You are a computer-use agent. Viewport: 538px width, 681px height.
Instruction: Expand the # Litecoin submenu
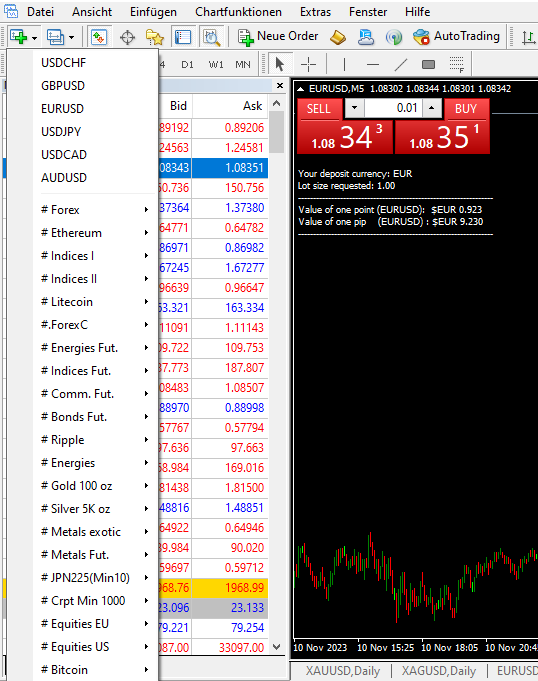click(x=83, y=302)
